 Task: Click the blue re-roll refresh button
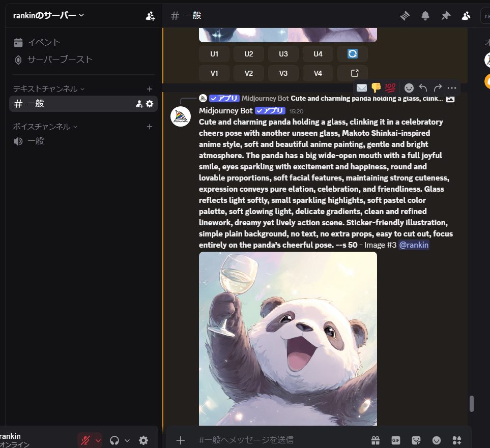point(353,54)
